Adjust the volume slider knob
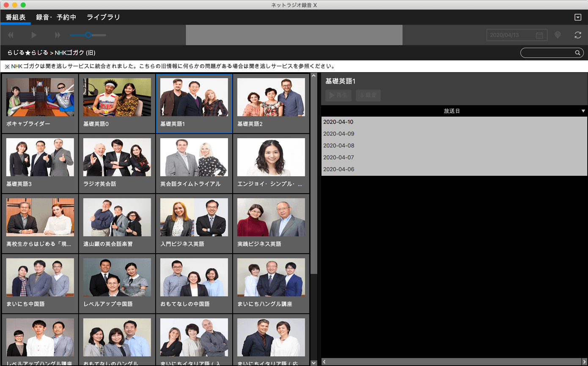The image size is (588, 366). tap(88, 35)
